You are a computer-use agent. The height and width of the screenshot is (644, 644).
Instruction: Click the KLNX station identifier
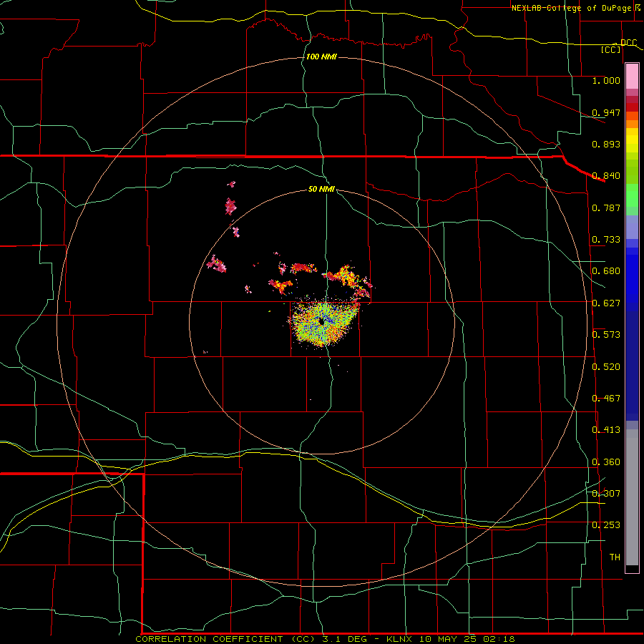[x=399, y=639]
